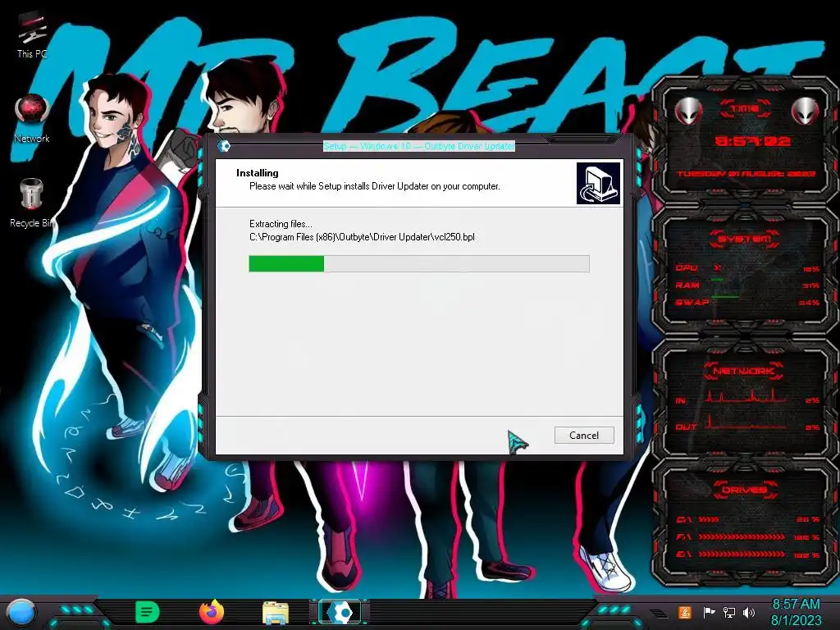This screenshot has height=630, width=840.
Task: Click the setup gear icon in dialog title bar
Action: tap(224, 146)
